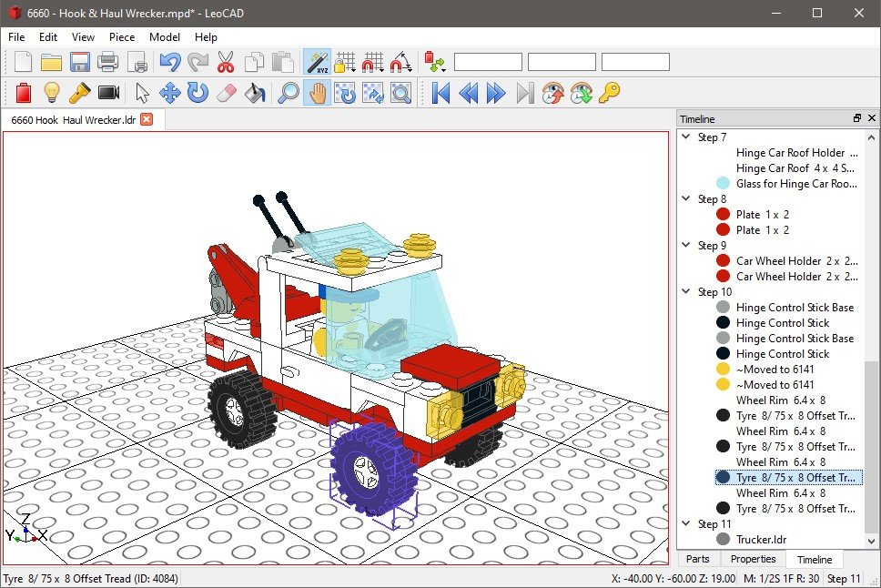The height and width of the screenshot is (588, 881).
Task: Click the Undo button
Action: coord(171,62)
